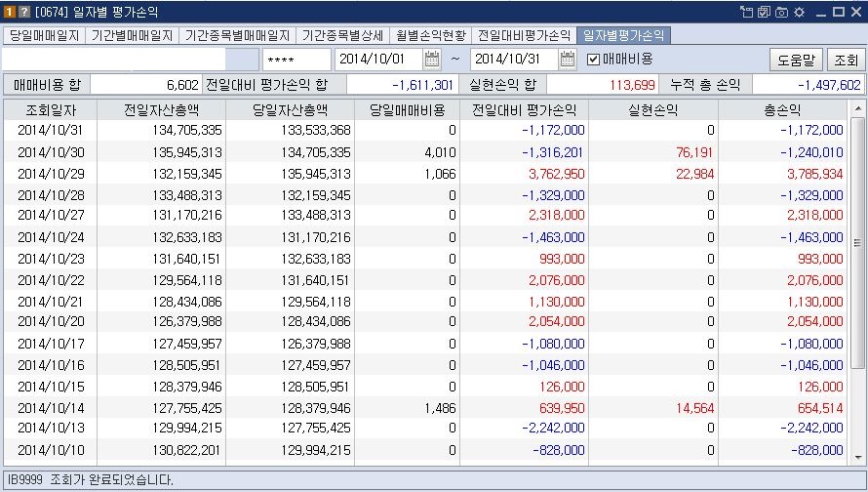Select the 2014/10/14 date cell
Screen dimensions: 868x492
click(x=51, y=408)
